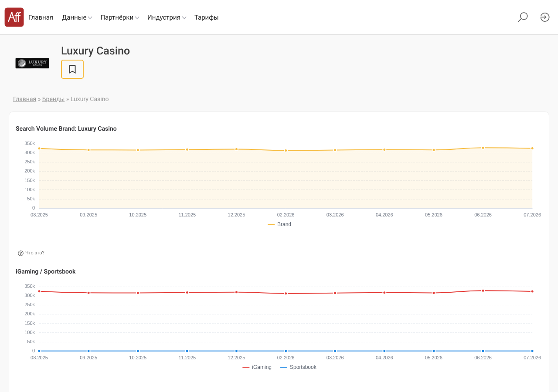
Task: Click the Luxury Casino breadcrumb text
Action: [x=90, y=99]
